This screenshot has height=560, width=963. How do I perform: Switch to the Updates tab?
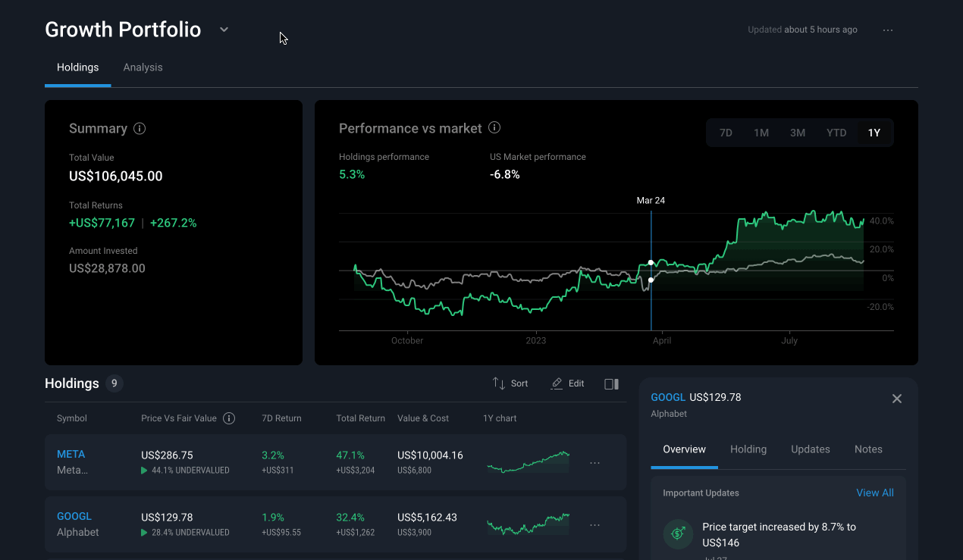coord(811,449)
